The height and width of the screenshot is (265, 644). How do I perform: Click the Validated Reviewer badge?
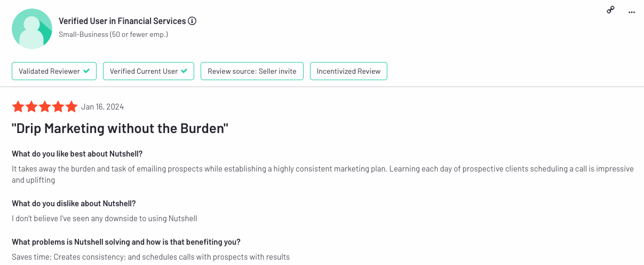click(54, 71)
